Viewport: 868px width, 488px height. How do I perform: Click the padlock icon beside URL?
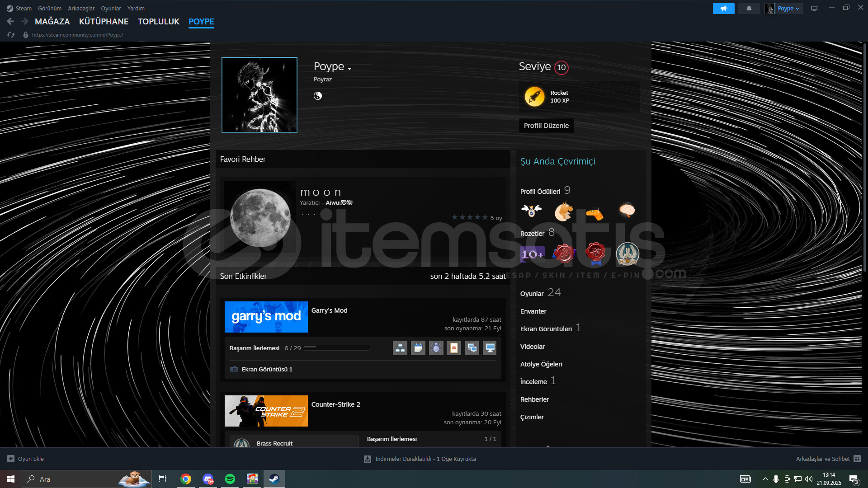pos(26,35)
